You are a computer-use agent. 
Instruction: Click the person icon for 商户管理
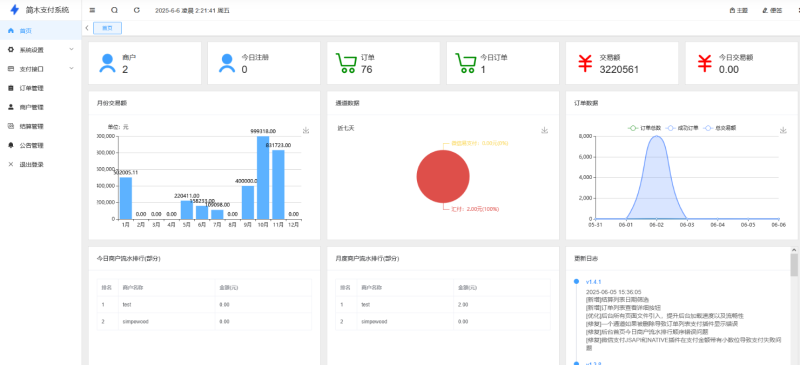[x=11, y=107]
